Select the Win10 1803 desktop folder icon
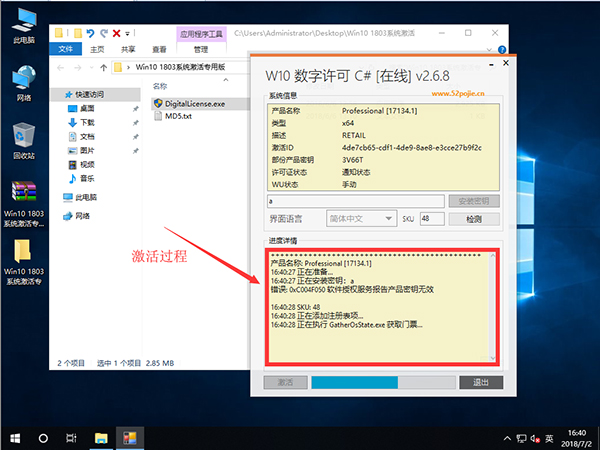Image resolution: width=600 pixels, height=450 pixels. point(24,262)
